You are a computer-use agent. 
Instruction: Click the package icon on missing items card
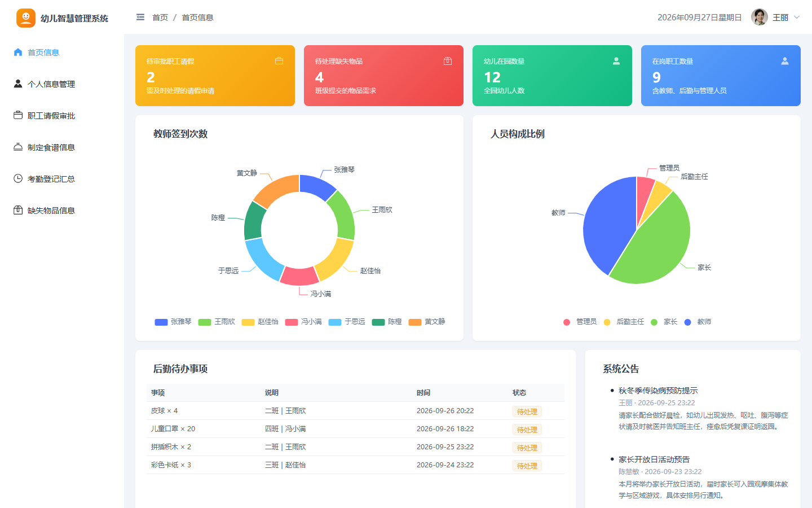pyautogui.click(x=448, y=61)
